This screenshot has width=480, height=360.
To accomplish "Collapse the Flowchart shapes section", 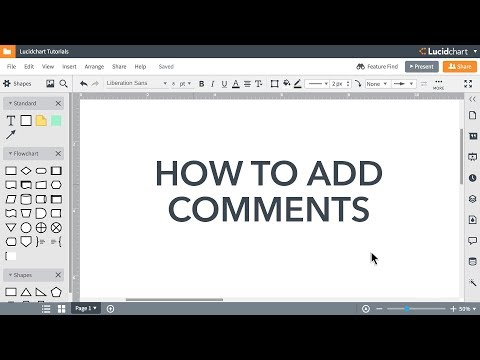I will 10,153.
